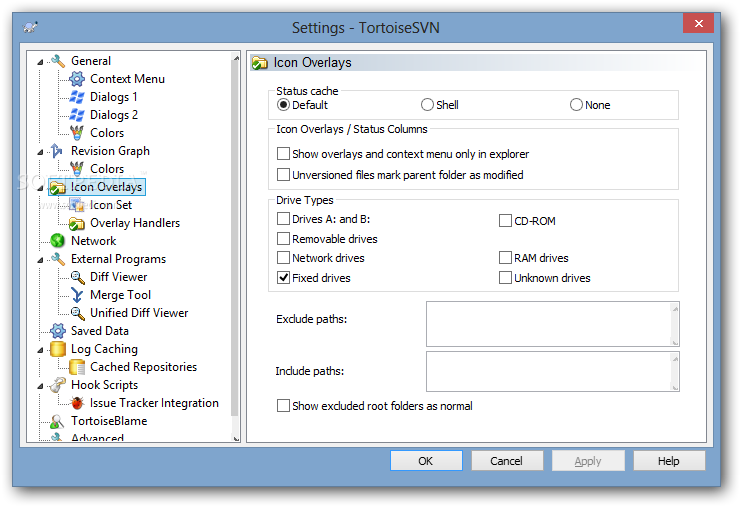Collapse the Hook Scripts tree node
The image size is (741, 507).
40,386
